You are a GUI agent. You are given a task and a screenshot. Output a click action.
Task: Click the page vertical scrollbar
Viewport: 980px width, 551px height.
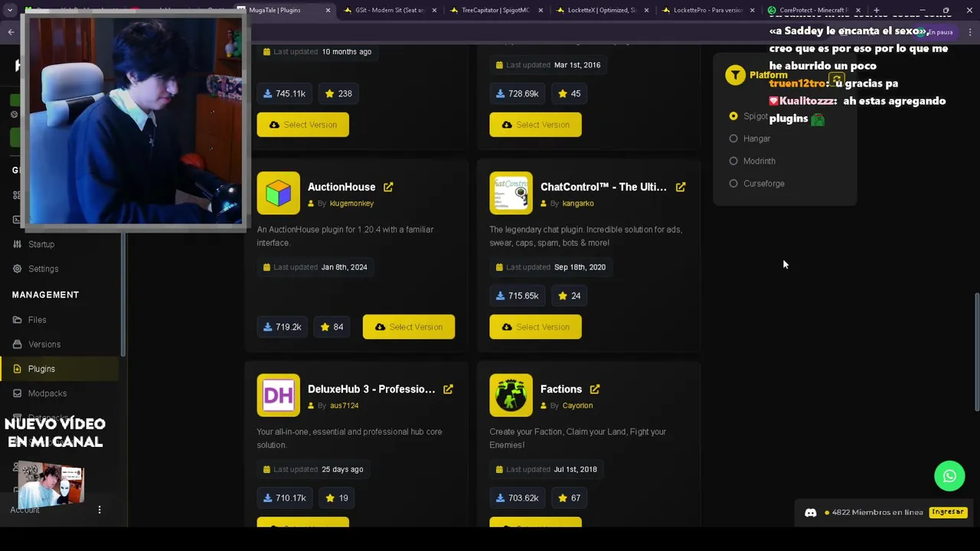click(975, 352)
